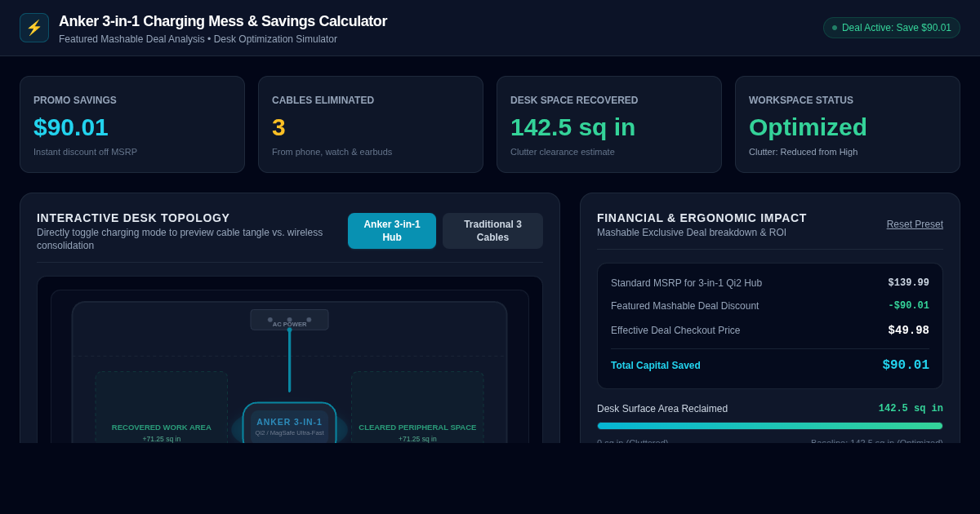Select the Workspace Status Optimized card
Screen dimensions: 980x514
pos(848,124)
